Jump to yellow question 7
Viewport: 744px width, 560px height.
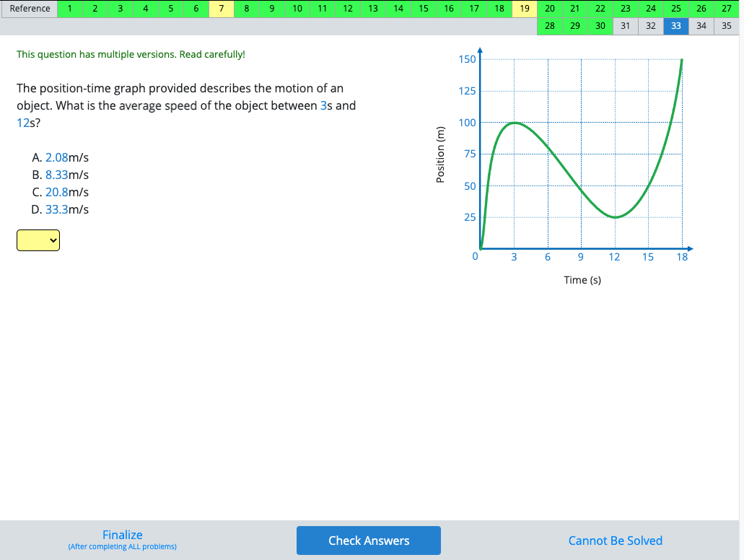221,9
